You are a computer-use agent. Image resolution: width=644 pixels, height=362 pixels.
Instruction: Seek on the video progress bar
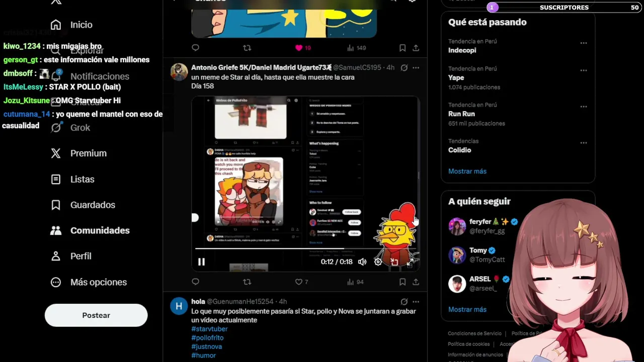click(305, 248)
